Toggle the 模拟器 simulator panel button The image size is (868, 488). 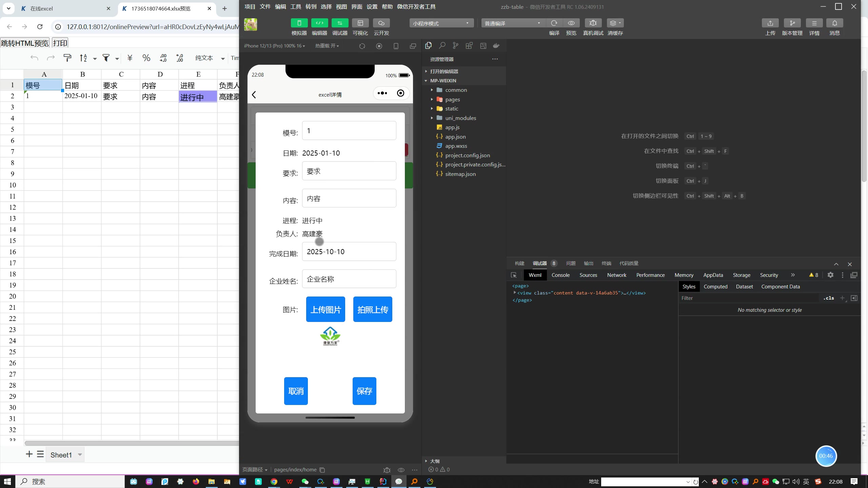click(299, 23)
